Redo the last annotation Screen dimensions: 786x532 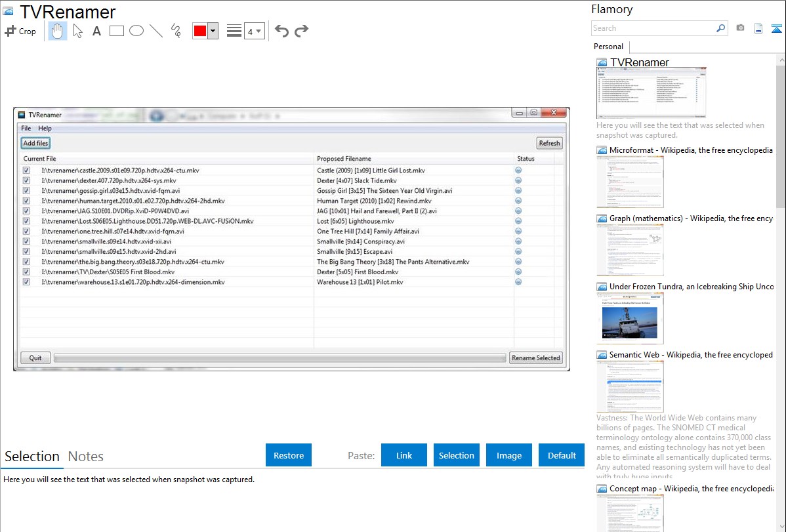301,31
